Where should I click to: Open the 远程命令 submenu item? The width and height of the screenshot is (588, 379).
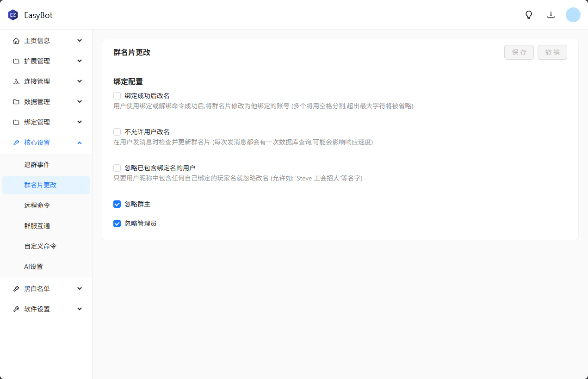[37, 205]
